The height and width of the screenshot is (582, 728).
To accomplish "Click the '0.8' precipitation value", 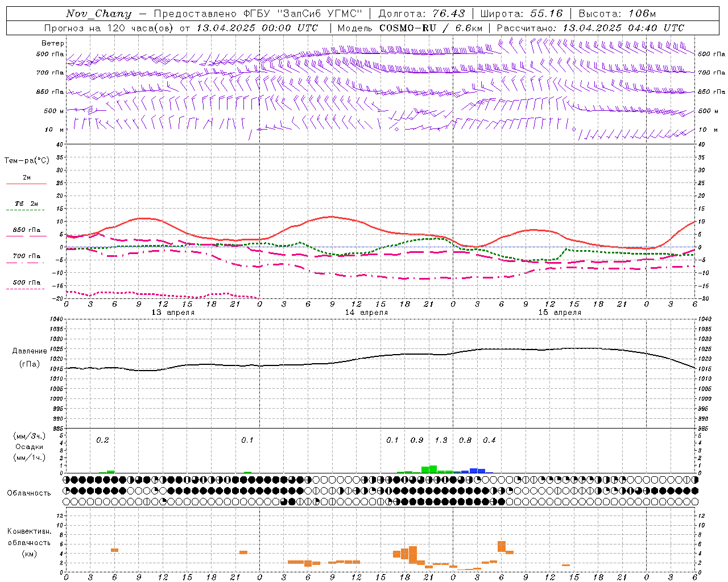I will pyautogui.click(x=465, y=440).
